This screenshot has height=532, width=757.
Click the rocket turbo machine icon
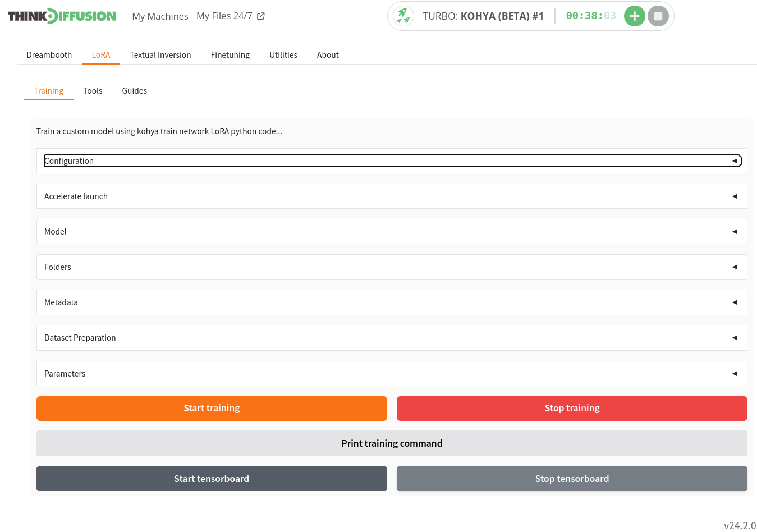click(x=403, y=16)
